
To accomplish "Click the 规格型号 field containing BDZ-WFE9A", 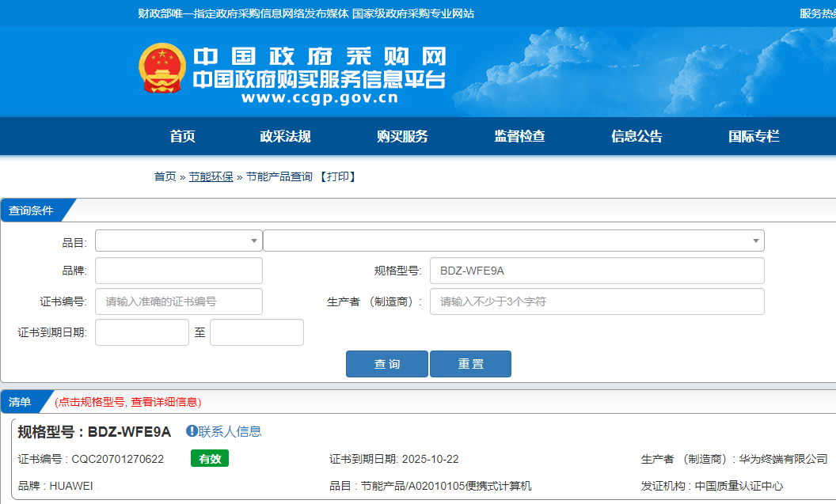I will (597, 271).
